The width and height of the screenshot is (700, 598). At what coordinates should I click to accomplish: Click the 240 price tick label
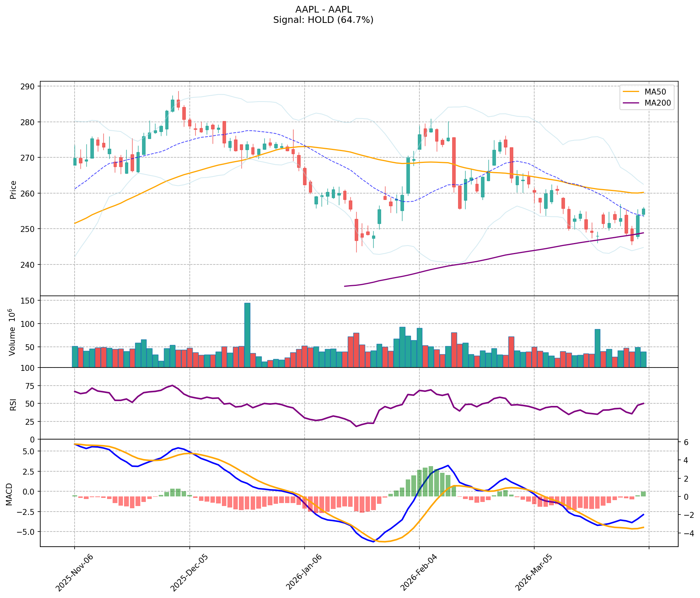28,264
